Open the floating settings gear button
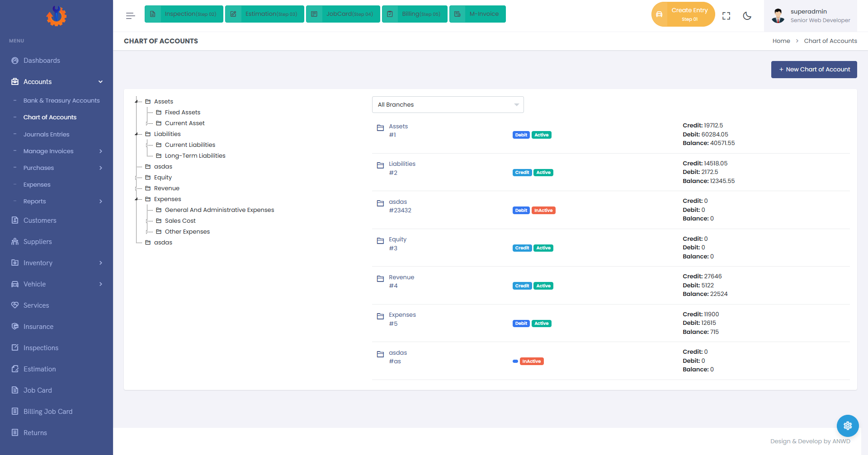This screenshot has width=868, height=455. (x=848, y=426)
